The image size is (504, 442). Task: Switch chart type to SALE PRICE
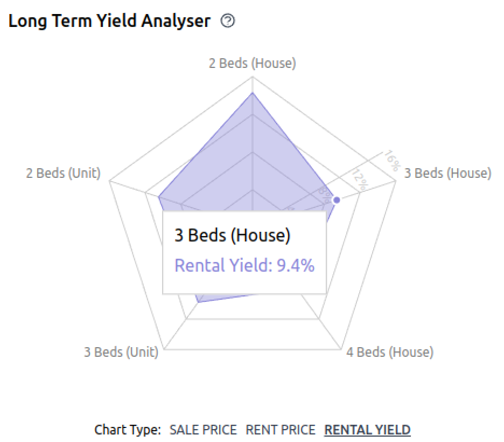click(203, 430)
